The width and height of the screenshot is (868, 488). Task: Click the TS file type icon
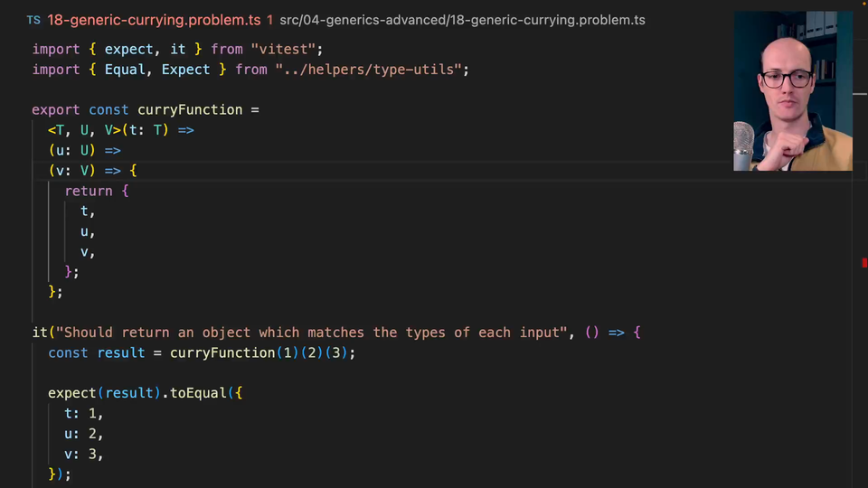point(33,20)
